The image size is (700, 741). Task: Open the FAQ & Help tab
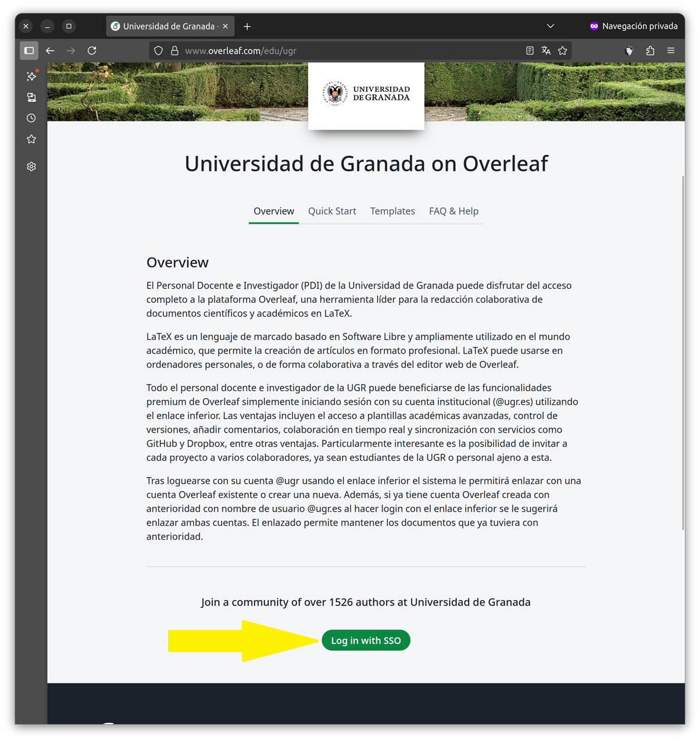453,211
